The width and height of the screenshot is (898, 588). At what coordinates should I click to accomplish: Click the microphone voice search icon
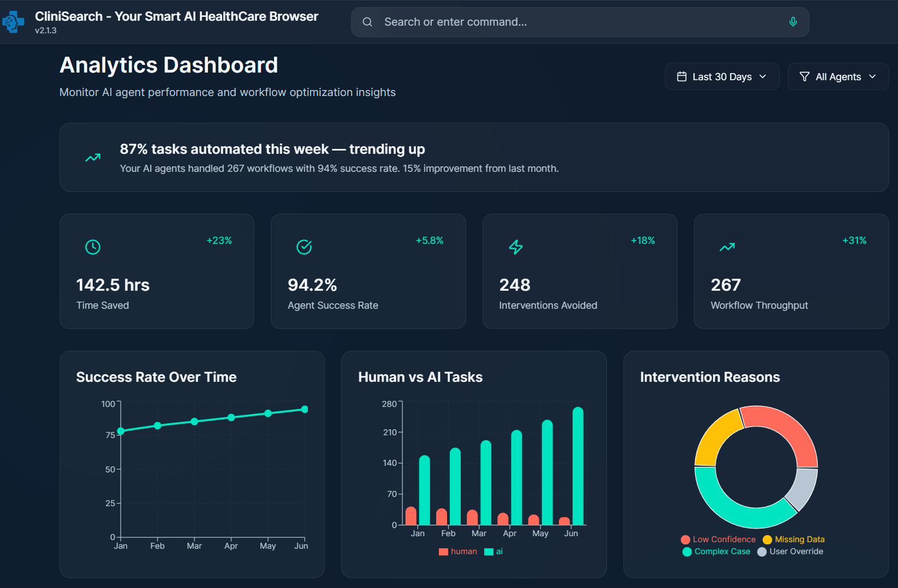pos(793,22)
